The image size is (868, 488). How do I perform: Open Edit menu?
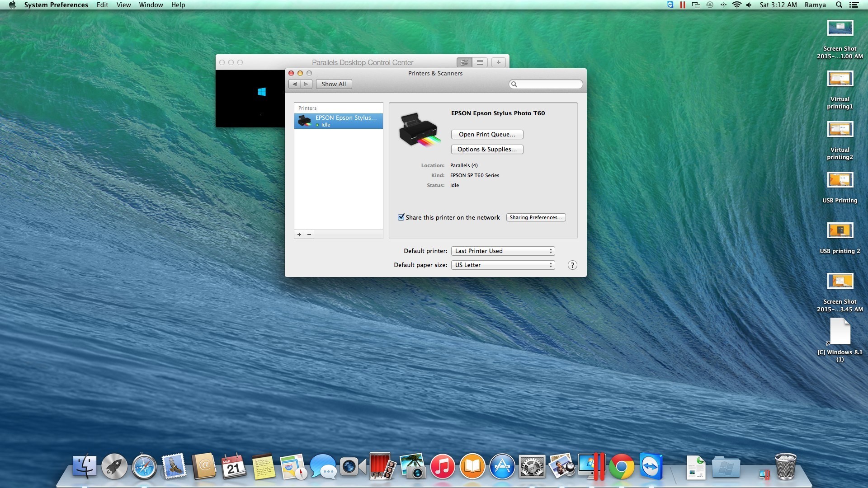point(102,5)
